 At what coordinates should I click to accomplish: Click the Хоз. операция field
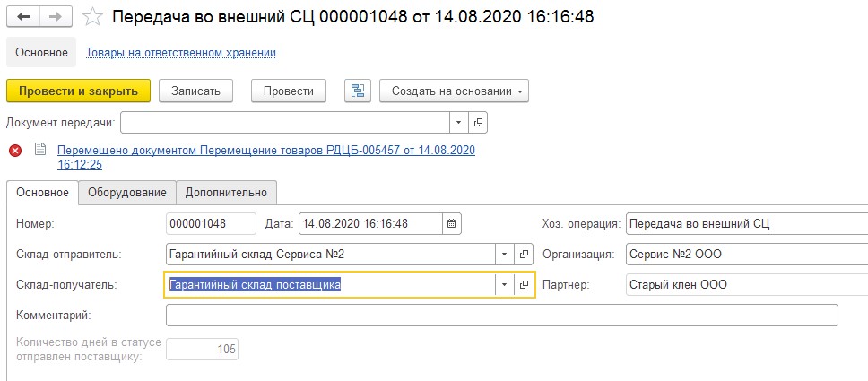click(x=747, y=224)
